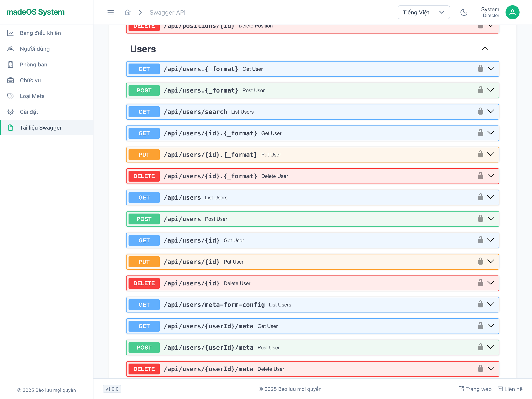Open PUT /api/users/{id} Put User operation
Image resolution: width=532 pixels, height=399 pixels.
312,262
